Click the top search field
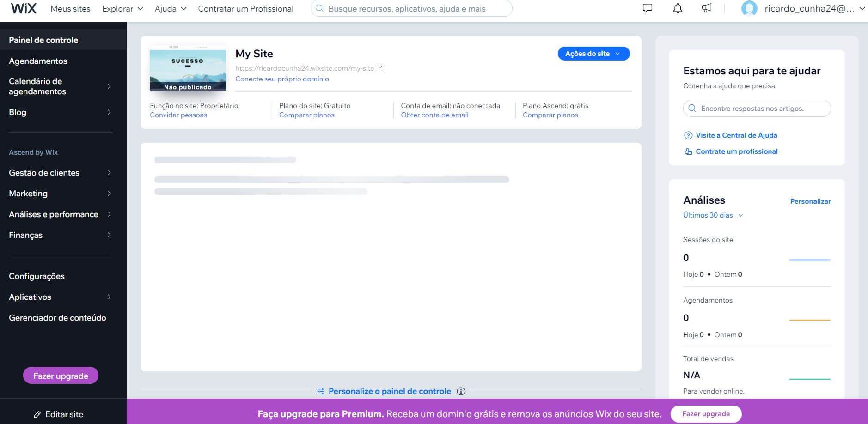The image size is (868, 424). click(x=411, y=8)
